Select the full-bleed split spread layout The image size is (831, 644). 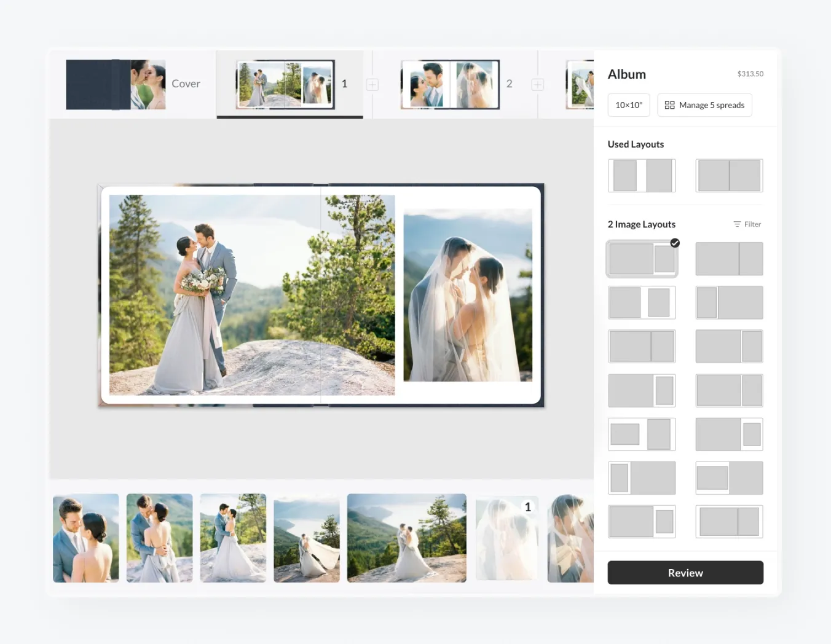pyautogui.click(x=729, y=259)
